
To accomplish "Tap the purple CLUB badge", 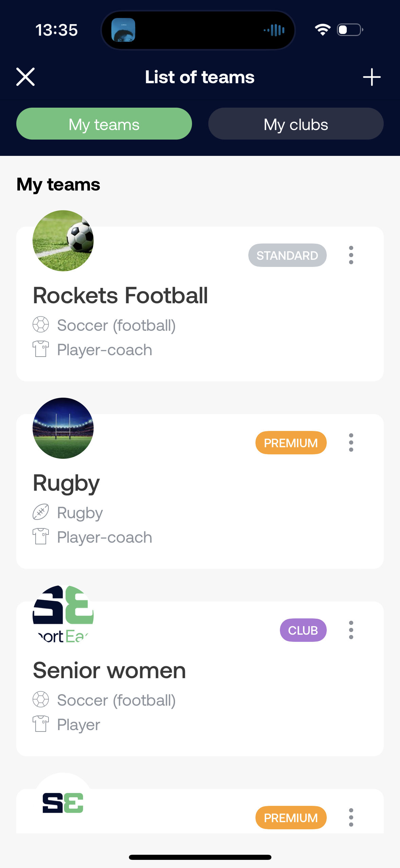I will coord(303,630).
